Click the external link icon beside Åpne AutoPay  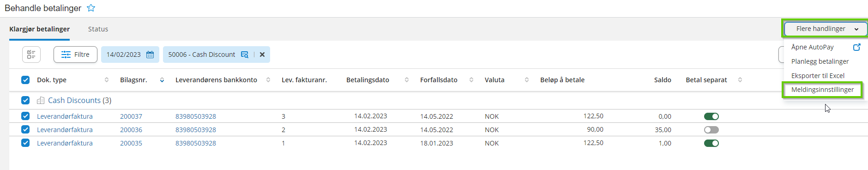tap(856, 47)
